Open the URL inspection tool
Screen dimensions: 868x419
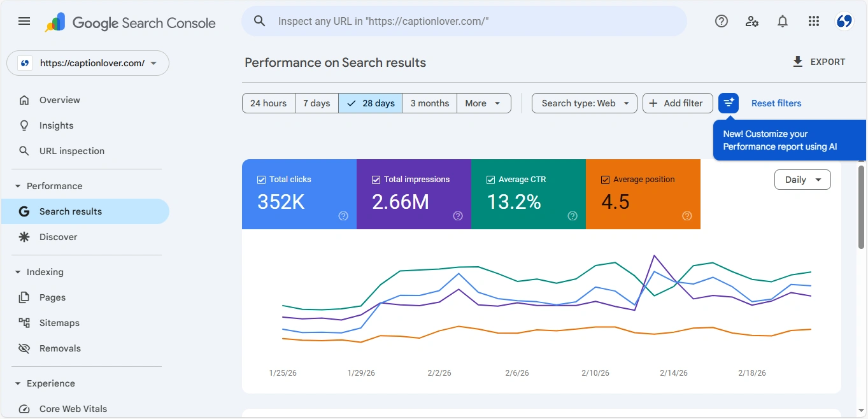pos(72,151)
